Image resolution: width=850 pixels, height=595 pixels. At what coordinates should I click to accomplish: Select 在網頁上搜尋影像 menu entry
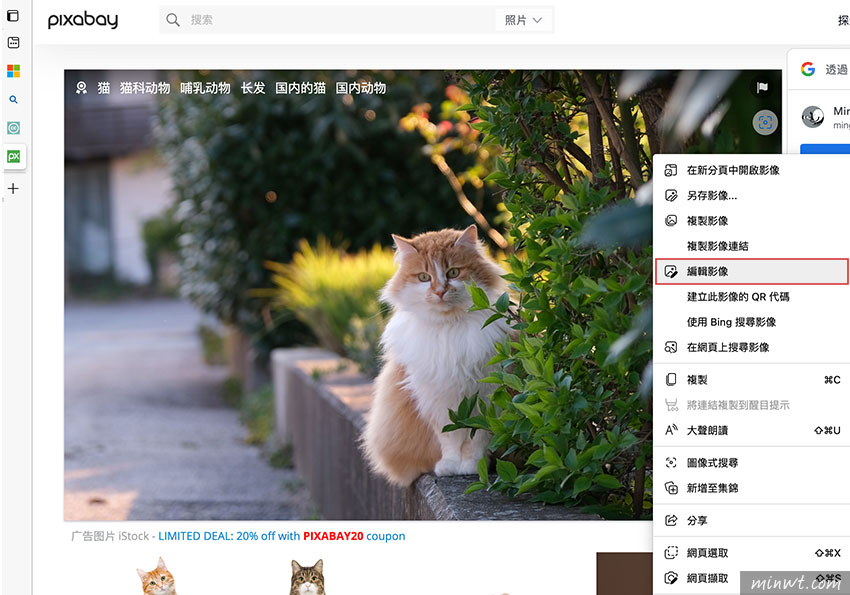[x=751, y=347]
